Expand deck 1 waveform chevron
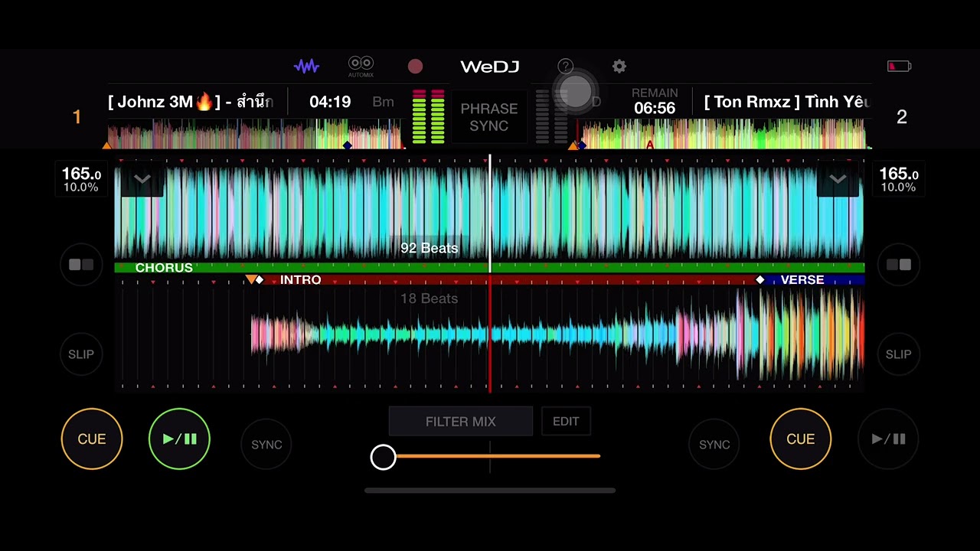 pos(142,180)
